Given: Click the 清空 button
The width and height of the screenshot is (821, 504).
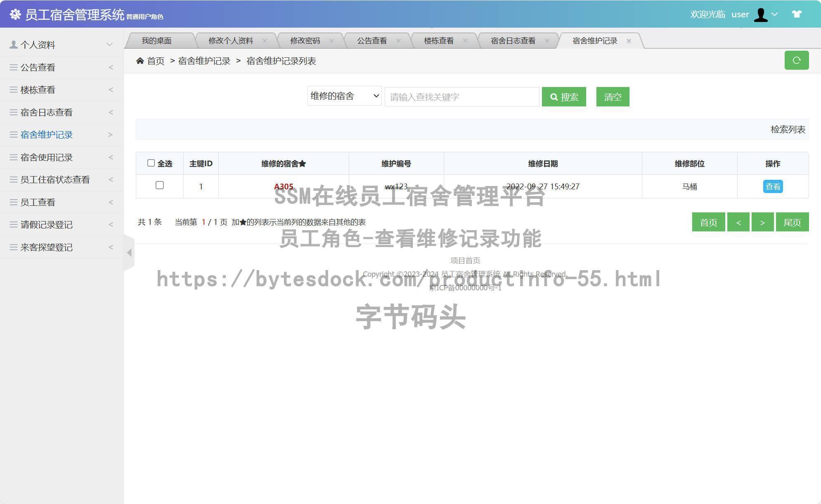Looking at the screenshot, I should pyautogui.click(x=613, y=97).
